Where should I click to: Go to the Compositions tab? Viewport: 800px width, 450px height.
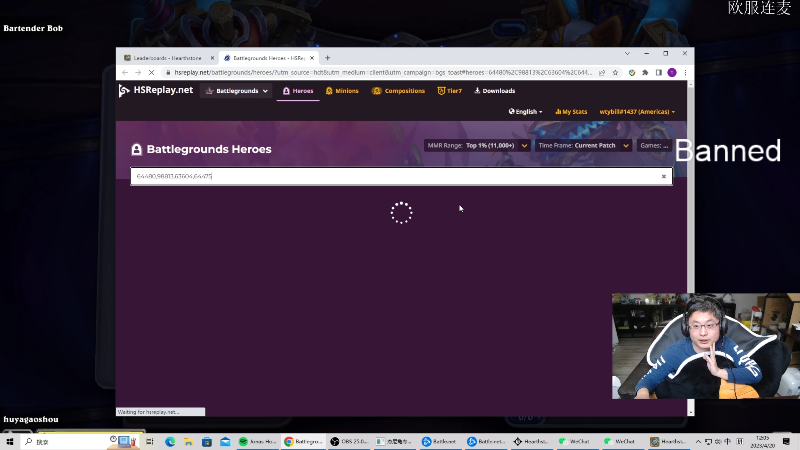(398, 91)
